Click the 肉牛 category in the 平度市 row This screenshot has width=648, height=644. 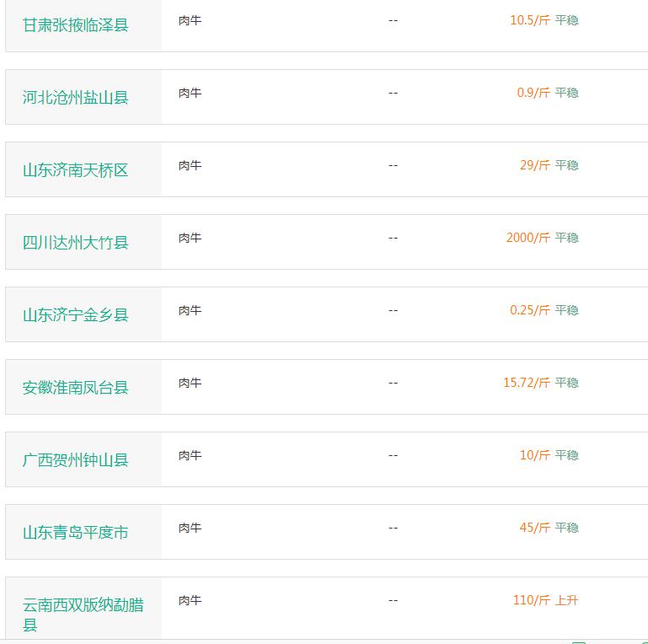tap(190, 528)
